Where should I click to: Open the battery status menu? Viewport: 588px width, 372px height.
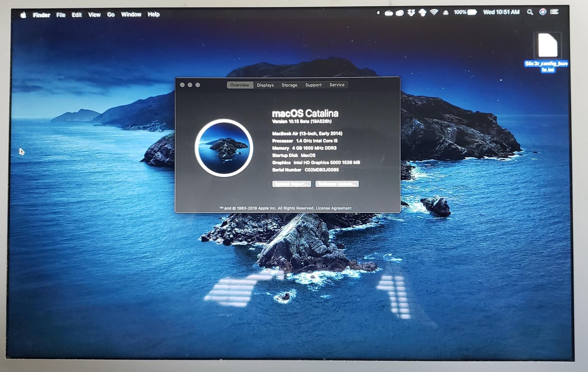point(465,12)
